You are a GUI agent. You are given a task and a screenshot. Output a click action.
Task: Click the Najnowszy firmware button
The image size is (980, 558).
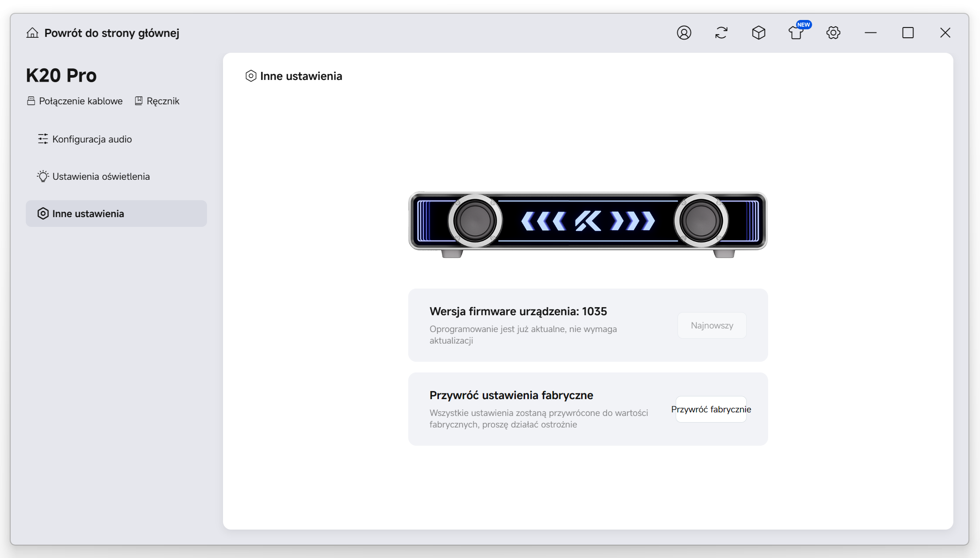(712, 325)
